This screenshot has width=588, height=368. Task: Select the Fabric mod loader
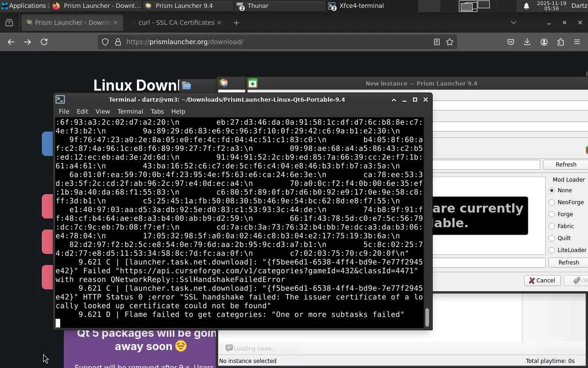(561, 226)
